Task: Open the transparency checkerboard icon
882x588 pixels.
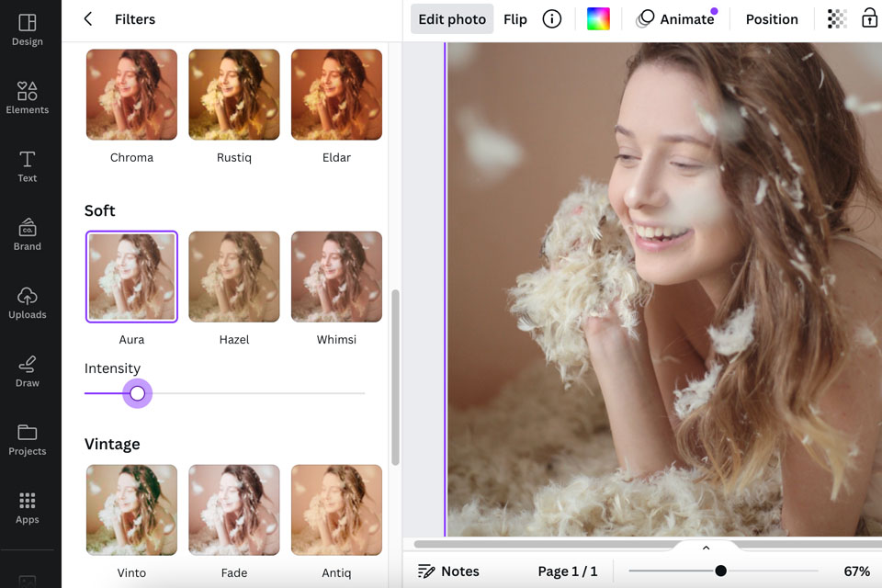Action: click(837, 19)
